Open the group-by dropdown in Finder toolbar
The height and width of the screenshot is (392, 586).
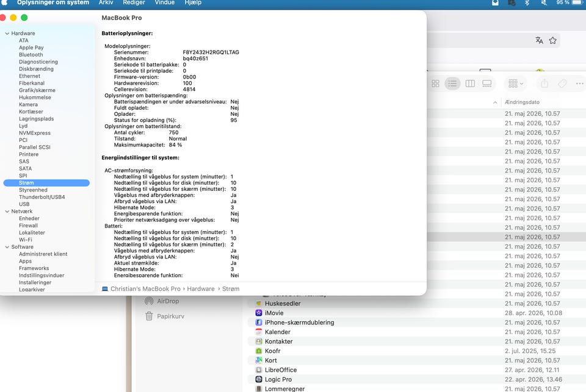(516, 84)
